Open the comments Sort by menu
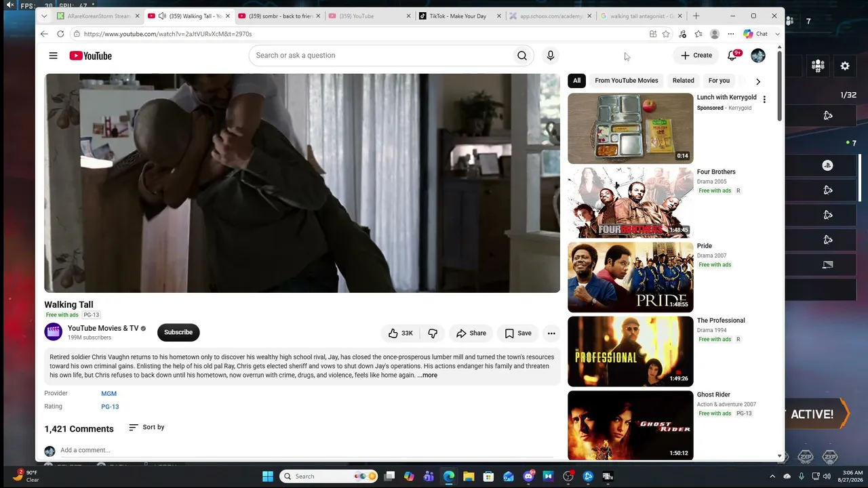Screen dimensions: 868x488 [146, 428]
